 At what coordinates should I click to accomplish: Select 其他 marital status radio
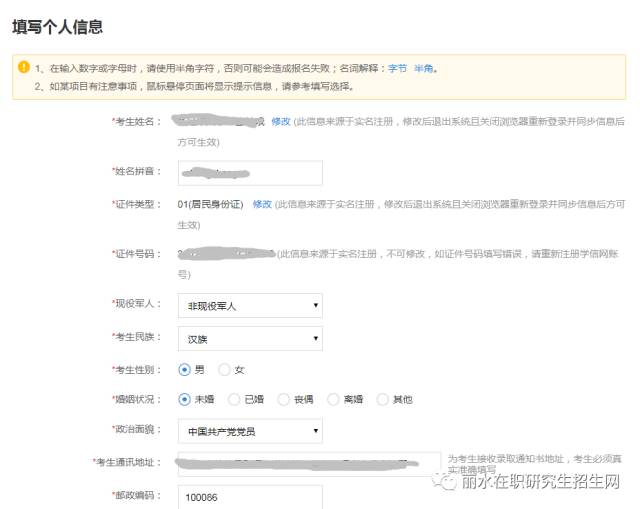383,399
